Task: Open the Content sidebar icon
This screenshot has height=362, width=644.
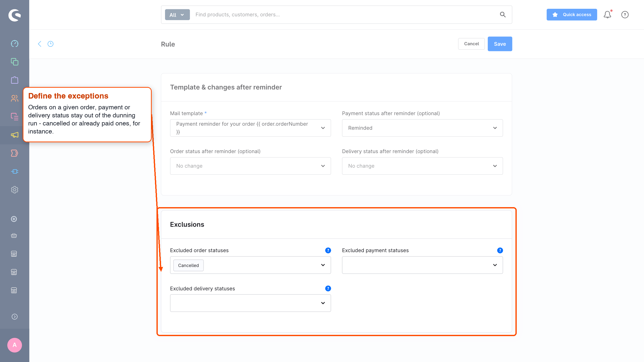Action: 15,117
